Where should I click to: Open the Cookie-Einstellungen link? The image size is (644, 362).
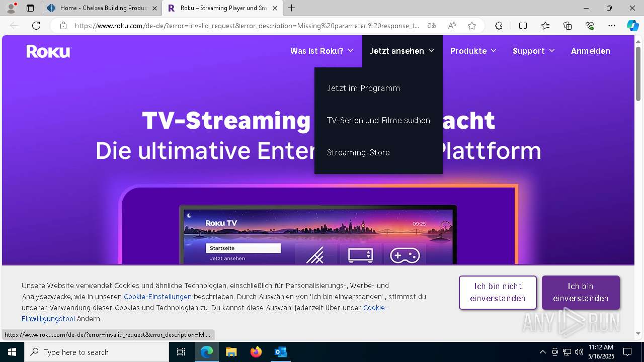click(157, 297)
